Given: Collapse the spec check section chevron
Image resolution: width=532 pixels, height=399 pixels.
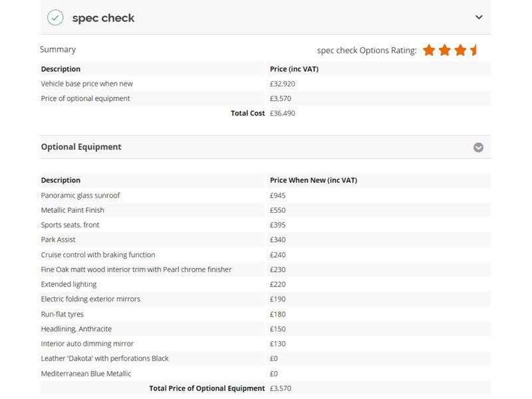Looking at the screenshot, I should click(x=479, y=17).
